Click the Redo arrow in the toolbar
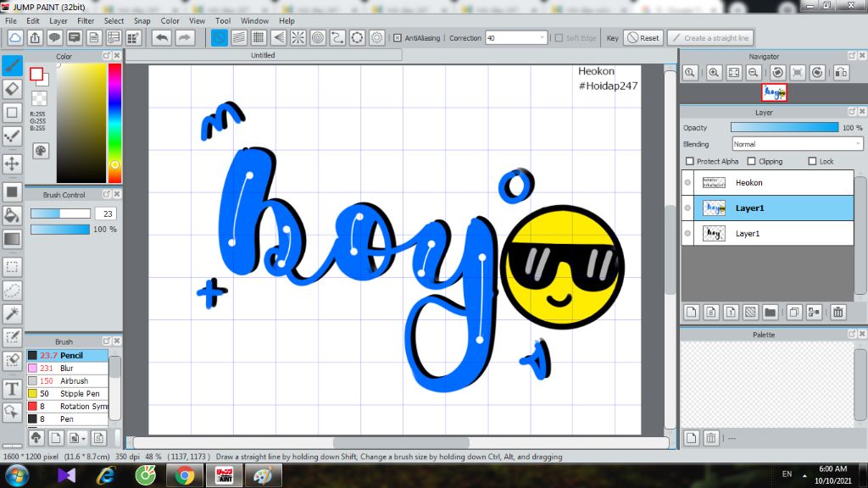This screenshot has height=488, width=868. (184, 37)
